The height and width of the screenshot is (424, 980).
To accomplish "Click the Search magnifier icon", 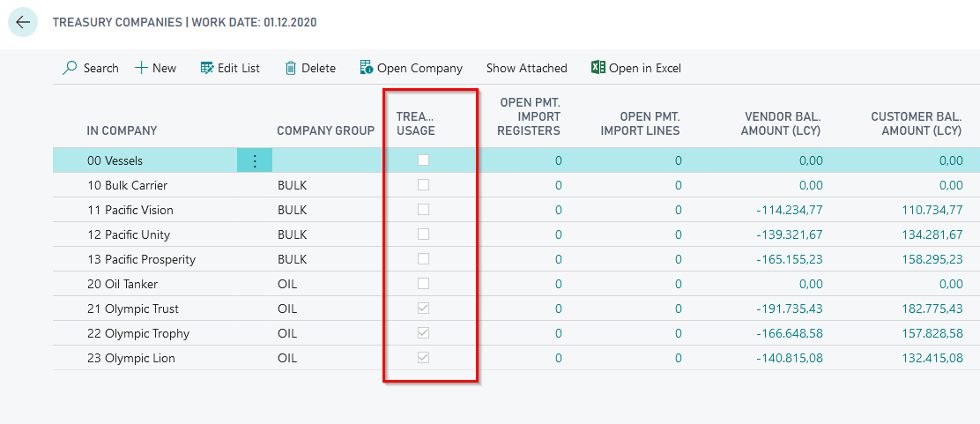I will coord(70,68).
